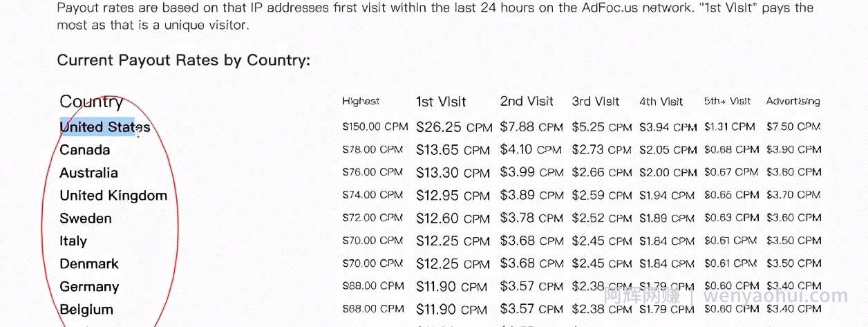Select the $26.25 CPM first visit rate
The width and height of the screenshot is (868, 327).
point(453,127)
